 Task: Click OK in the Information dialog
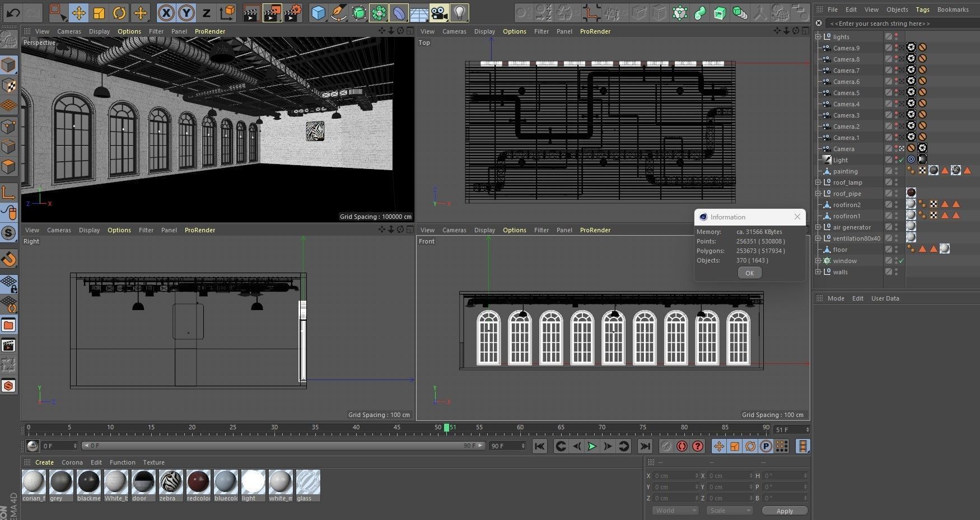[749, 273]
